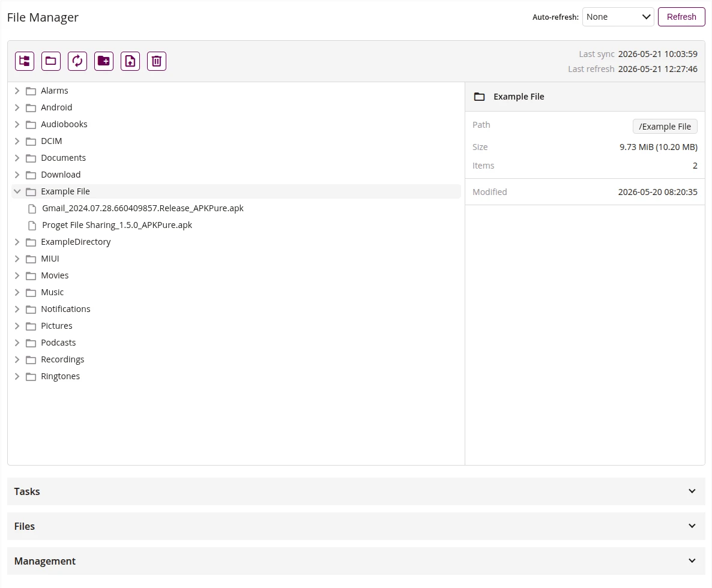Select Proget File Sharing_1.5.0 apk file name
Image resolution: width=712 pixels, height=588 pixels.
coord(117,225)
